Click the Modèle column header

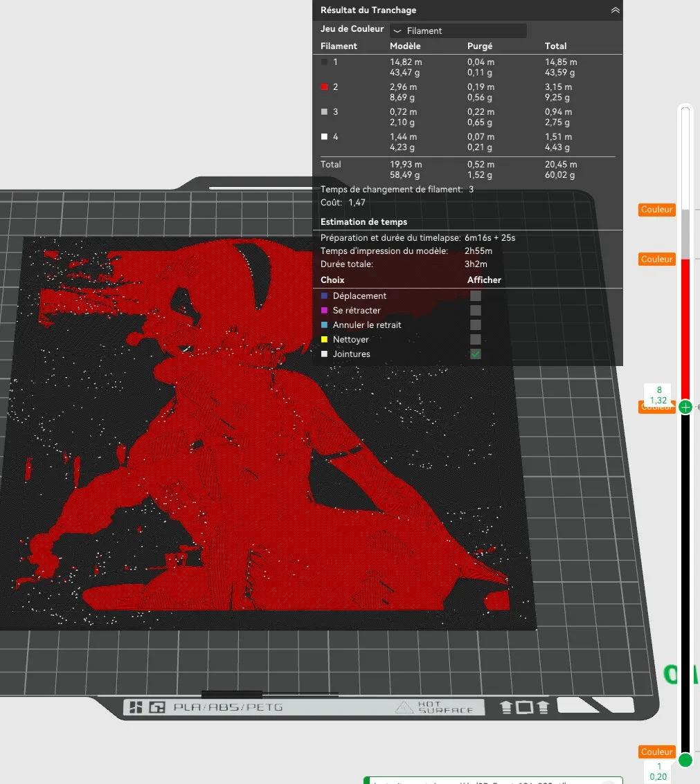405,46
